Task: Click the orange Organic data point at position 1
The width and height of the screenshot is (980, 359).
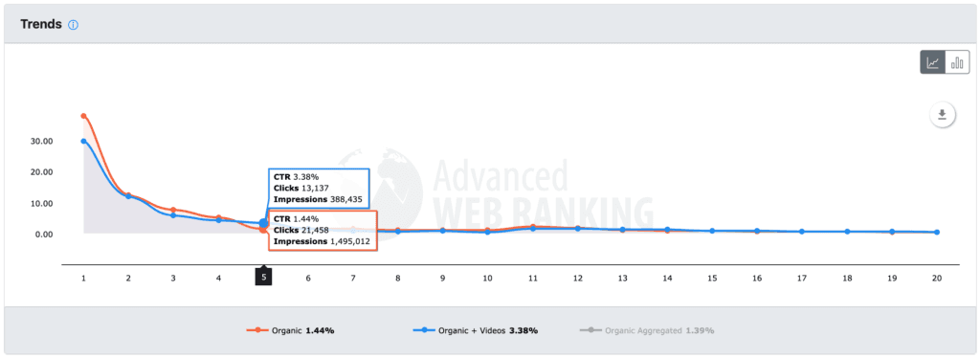Action: pyautogui.click(x=83, y=116)
